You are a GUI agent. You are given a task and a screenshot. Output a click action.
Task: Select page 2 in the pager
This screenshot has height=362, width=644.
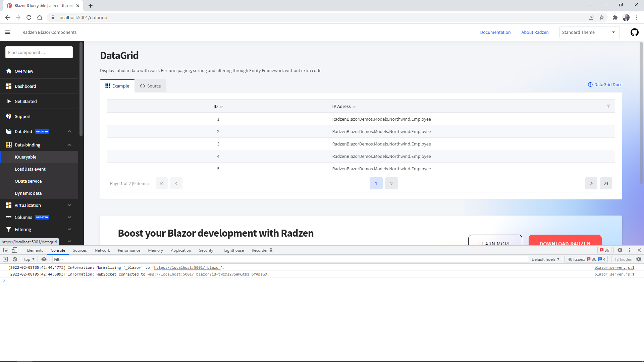click(391, 183)
